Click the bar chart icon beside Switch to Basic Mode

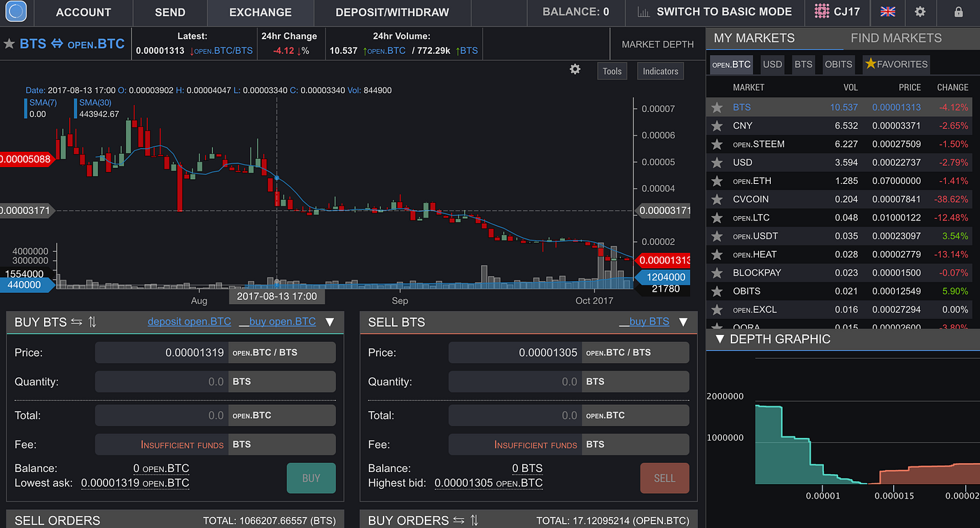pos(643,12)
